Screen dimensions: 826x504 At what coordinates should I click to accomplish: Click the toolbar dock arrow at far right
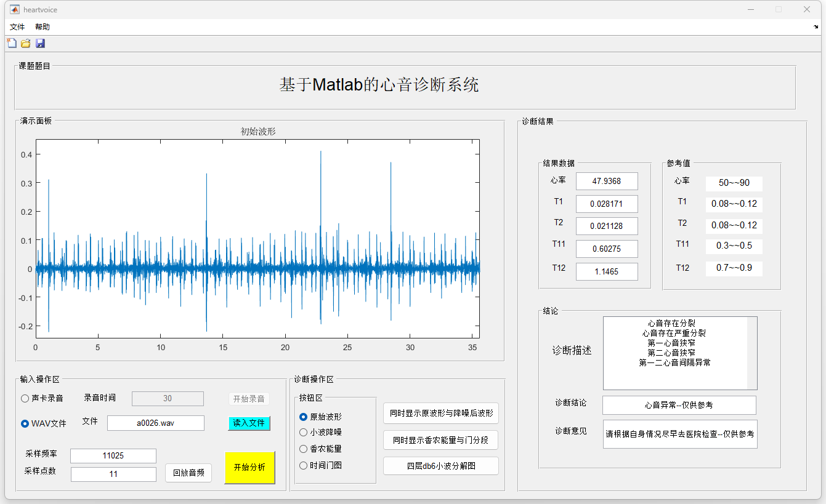(x=816, y=27)
